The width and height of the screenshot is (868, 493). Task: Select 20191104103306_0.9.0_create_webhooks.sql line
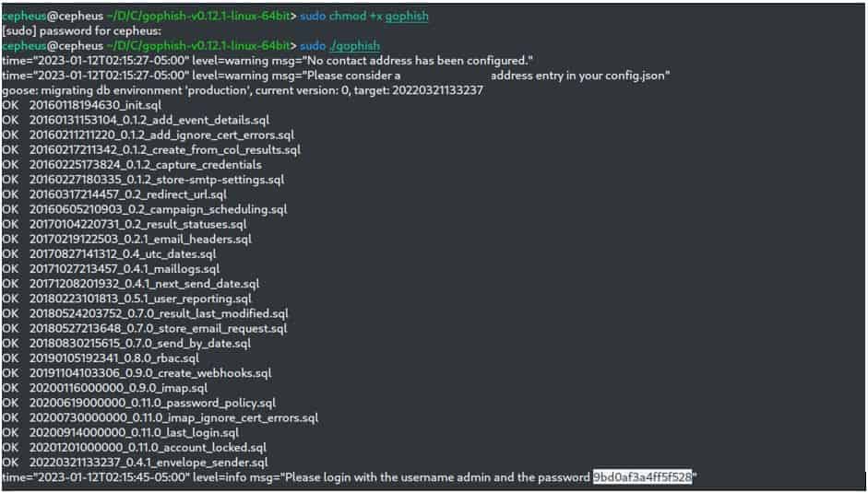(x=137, y=373)
